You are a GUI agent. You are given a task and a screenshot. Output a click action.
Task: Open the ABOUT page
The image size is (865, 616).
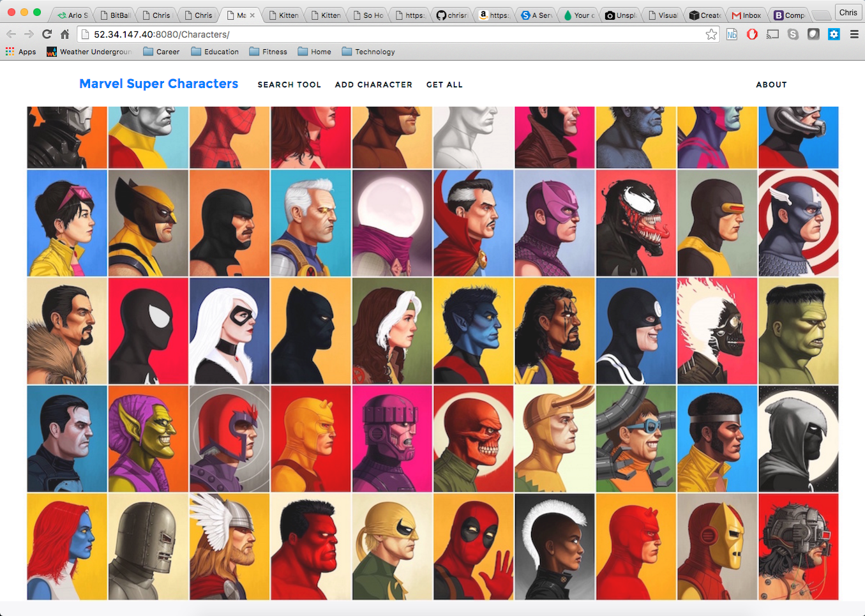click(x=771, y=84)
